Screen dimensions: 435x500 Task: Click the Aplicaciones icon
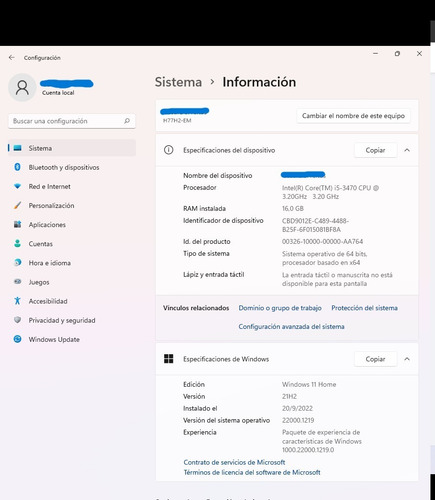(x=18, y=224)
